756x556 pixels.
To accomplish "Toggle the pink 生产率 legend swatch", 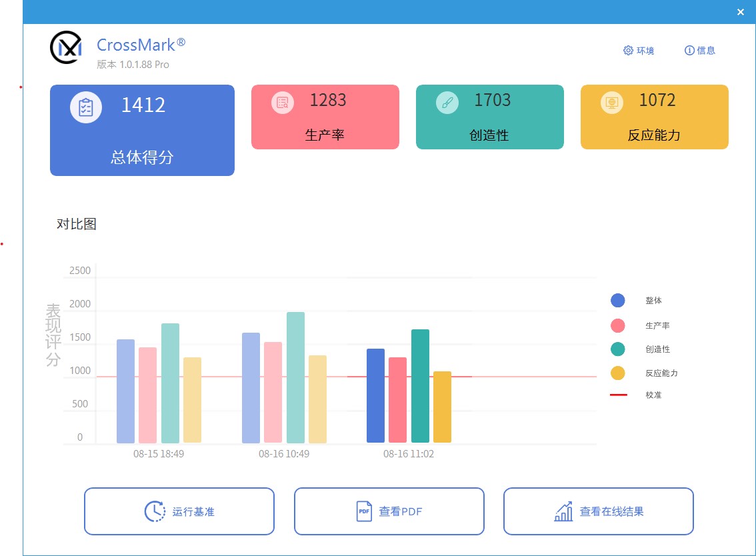I will pos(617,325).
